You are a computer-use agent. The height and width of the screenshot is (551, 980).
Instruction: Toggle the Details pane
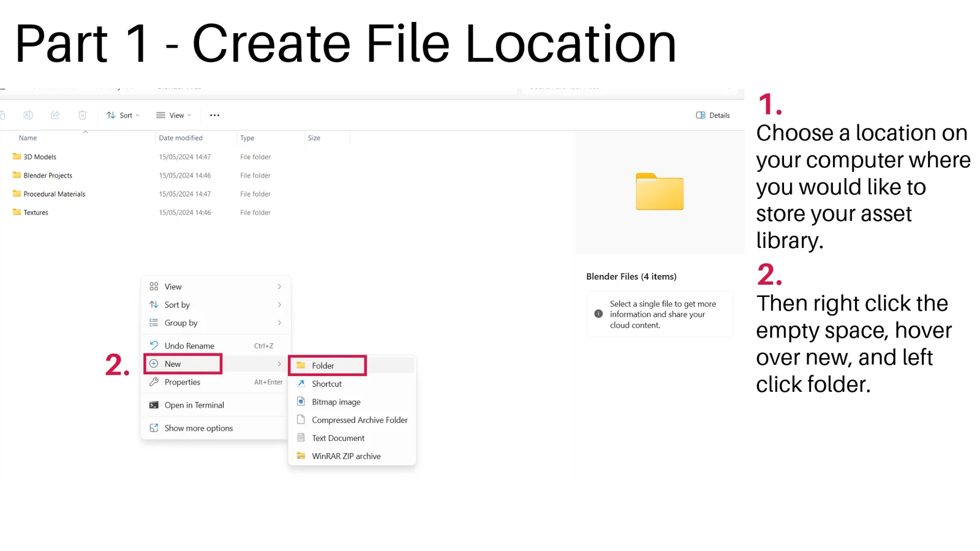pyautogui.click(x=712, y=114)
